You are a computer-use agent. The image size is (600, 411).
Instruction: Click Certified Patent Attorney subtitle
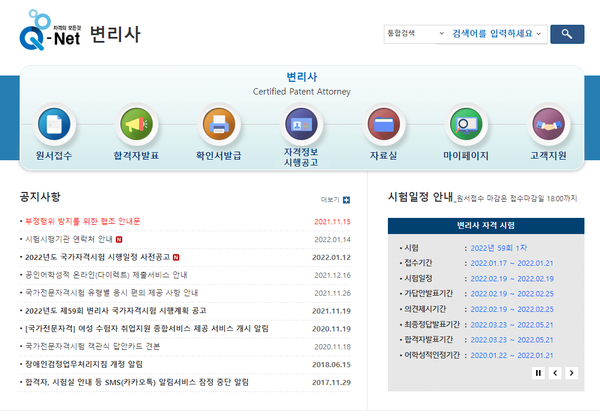(302, 92)
